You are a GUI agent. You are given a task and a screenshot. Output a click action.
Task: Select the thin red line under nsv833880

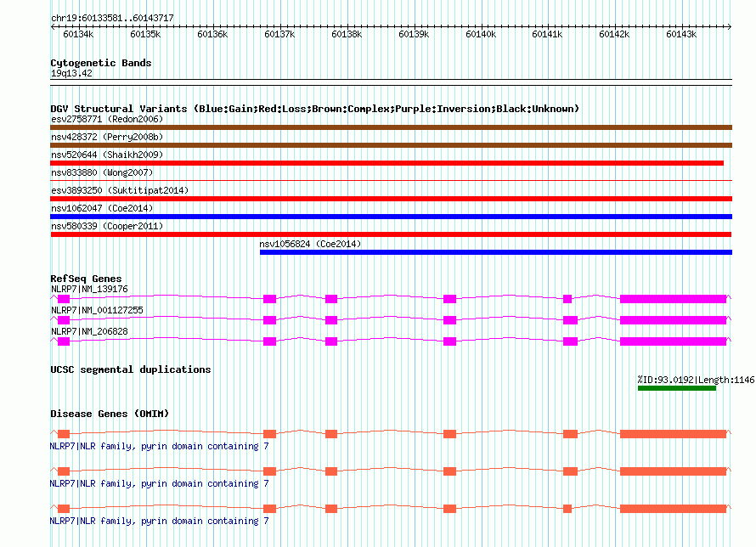coord(391,181)
